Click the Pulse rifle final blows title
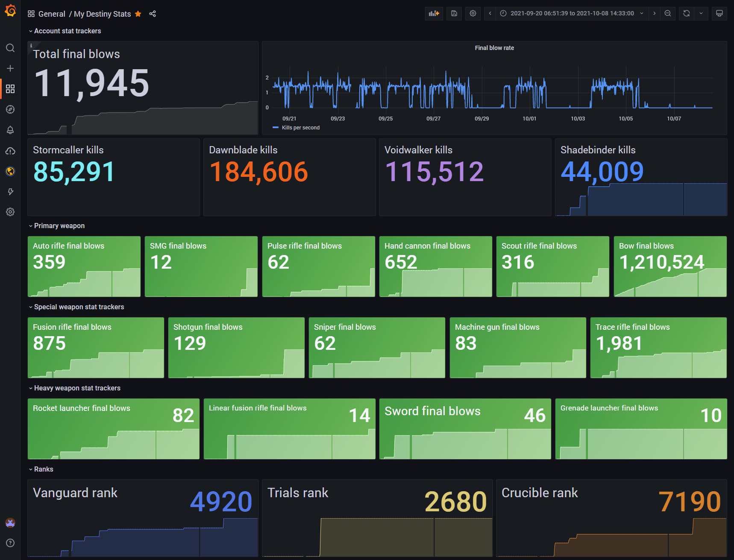 coord(304,246)
